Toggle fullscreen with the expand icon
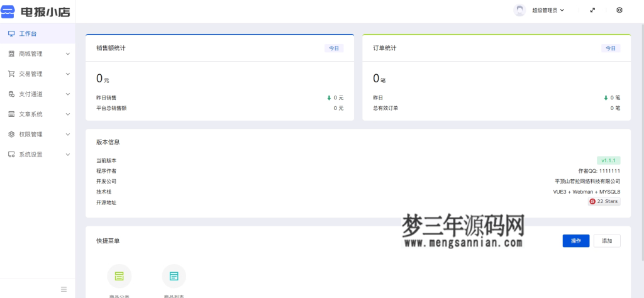Viewport: 644px width, 298px height. tap(592, 10)
